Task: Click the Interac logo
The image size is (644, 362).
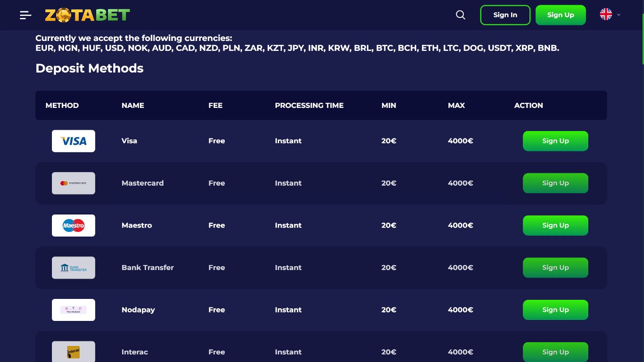Action: tap(74, 352)
